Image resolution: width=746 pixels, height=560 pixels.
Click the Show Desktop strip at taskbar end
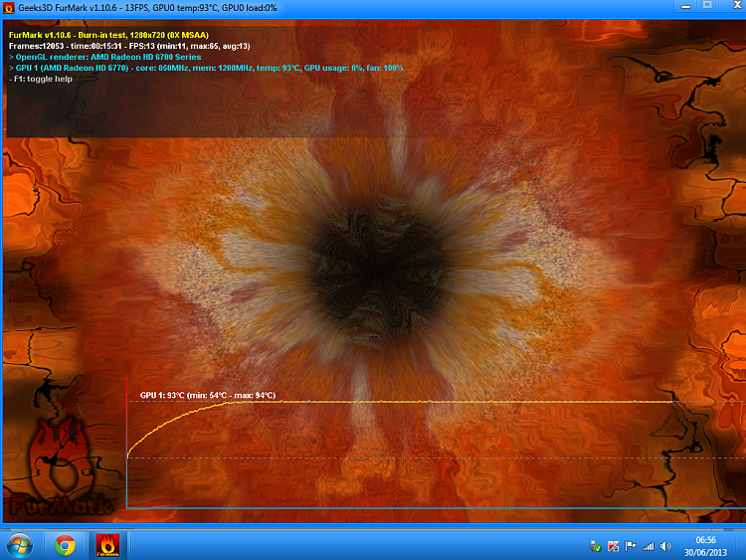(x=741, y=545)
